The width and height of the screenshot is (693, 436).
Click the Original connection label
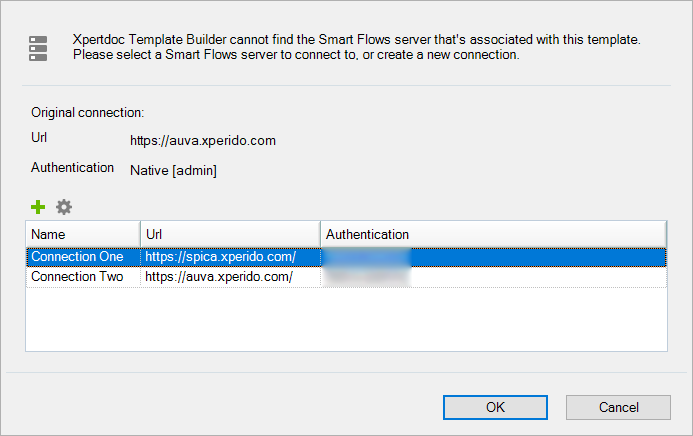[x=88, y=113]
